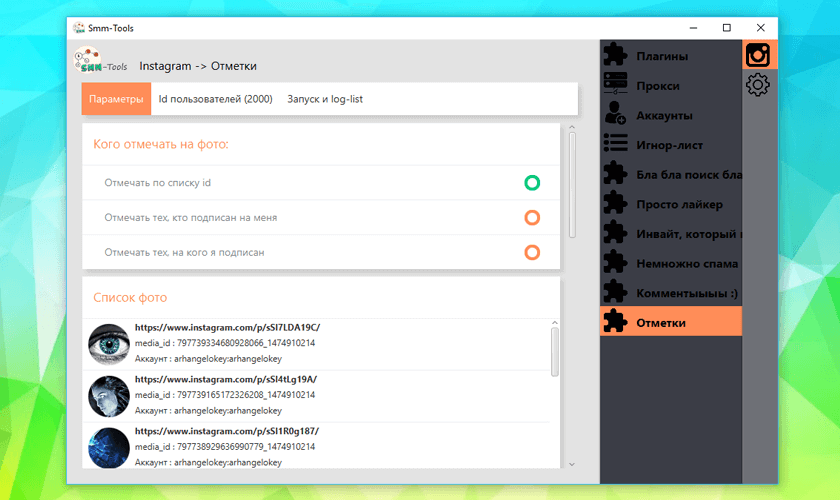Viewport: 840px width, 500px height.
Task: Click the photo list scrollbar down arrow
Action: point(571,464)
